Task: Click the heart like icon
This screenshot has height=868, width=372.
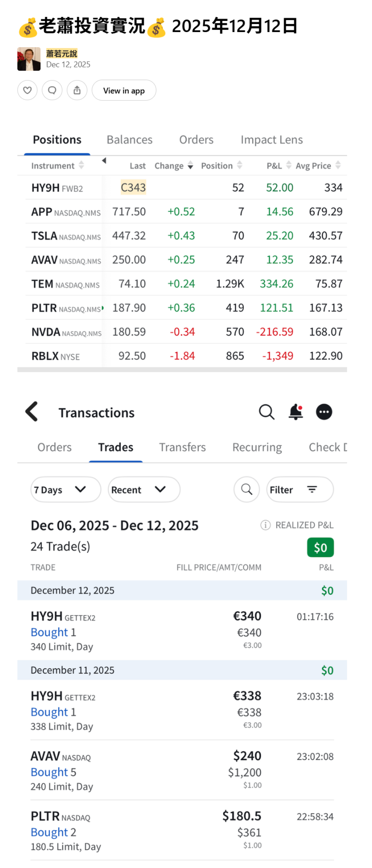Action: click(27, 90)
